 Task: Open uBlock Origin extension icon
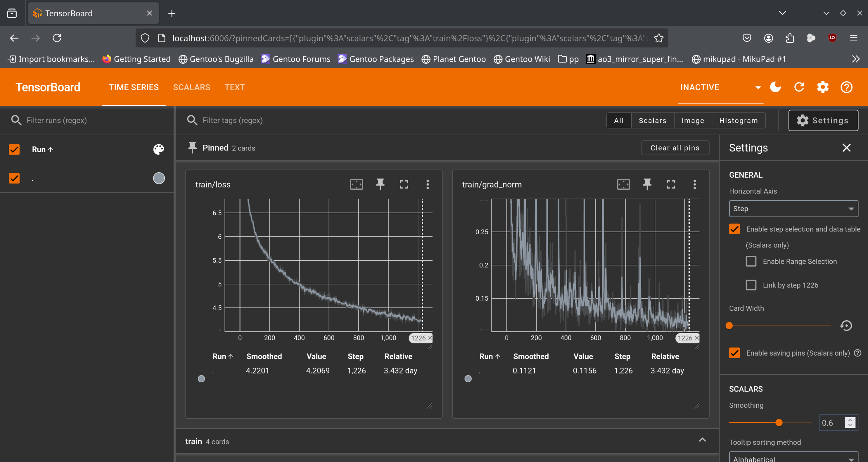coord(832,38)
